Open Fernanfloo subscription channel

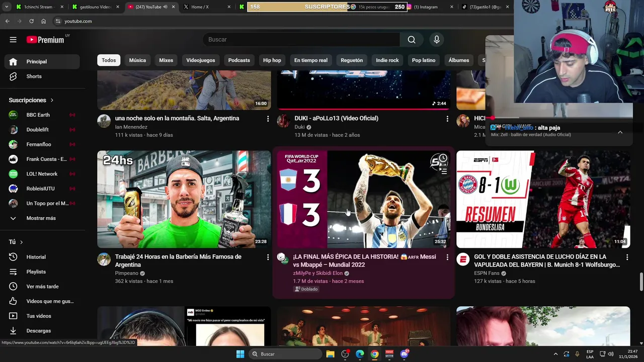pyautogui.click(x=42, y=144)
